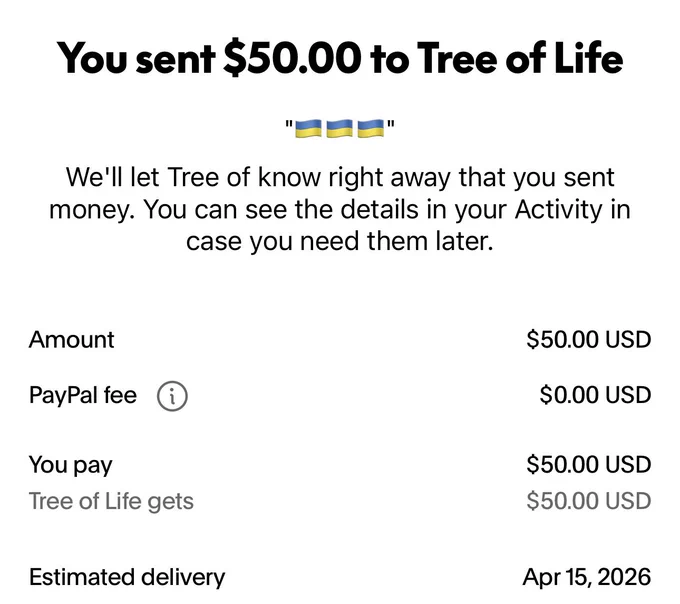
Task: Select the You pay label
Action: pyautogui.click(x=71, y=466)
